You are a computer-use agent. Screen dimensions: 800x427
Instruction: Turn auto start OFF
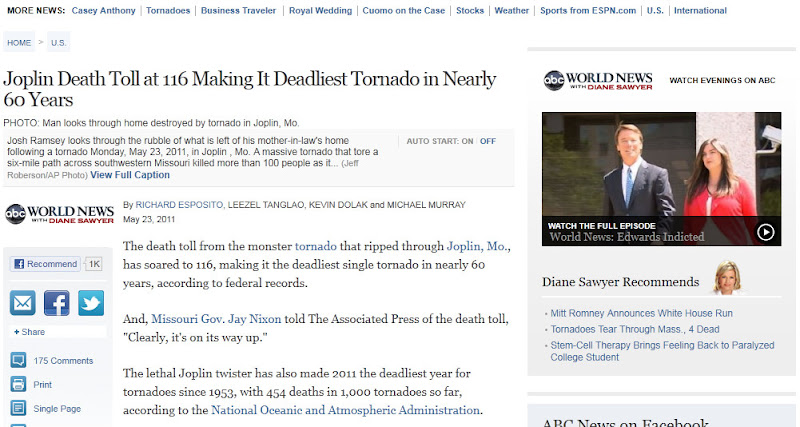[x=488, y=141]
